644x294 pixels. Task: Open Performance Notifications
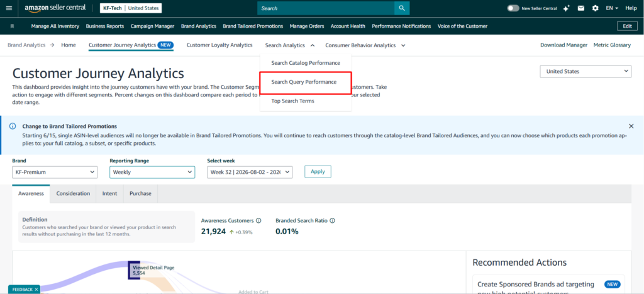pos(401,26)
